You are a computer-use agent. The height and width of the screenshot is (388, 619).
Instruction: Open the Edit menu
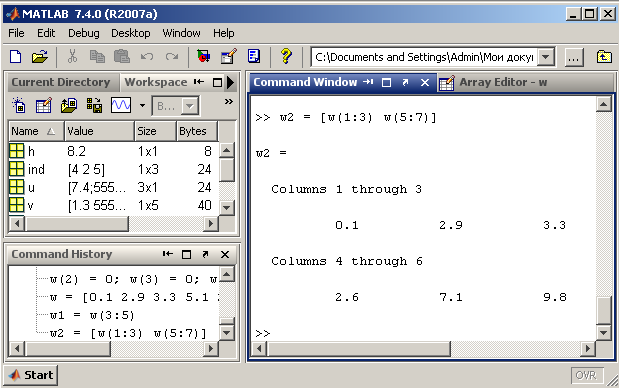coord(46,33)
